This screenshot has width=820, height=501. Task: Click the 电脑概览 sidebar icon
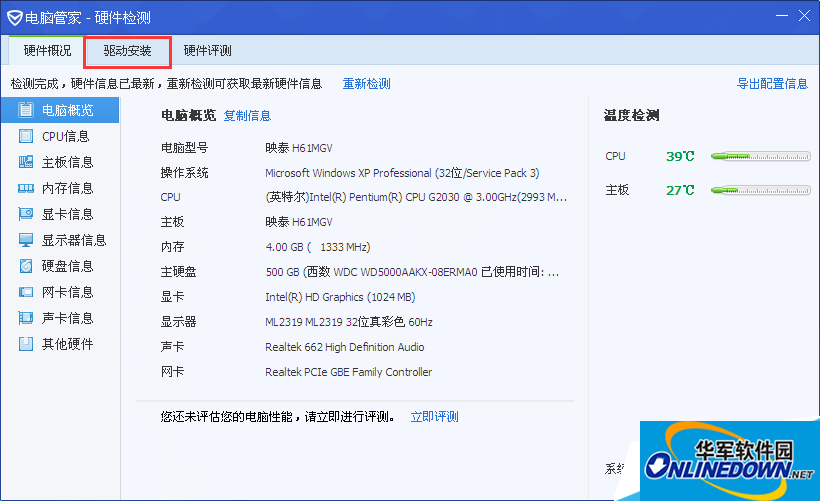(x=26, y=110)
